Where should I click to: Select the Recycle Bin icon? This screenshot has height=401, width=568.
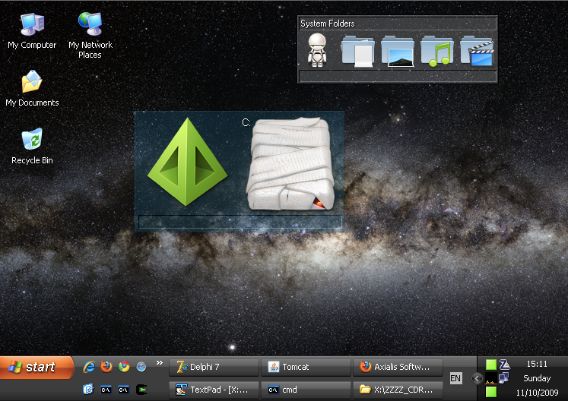[x=32, y=146]
